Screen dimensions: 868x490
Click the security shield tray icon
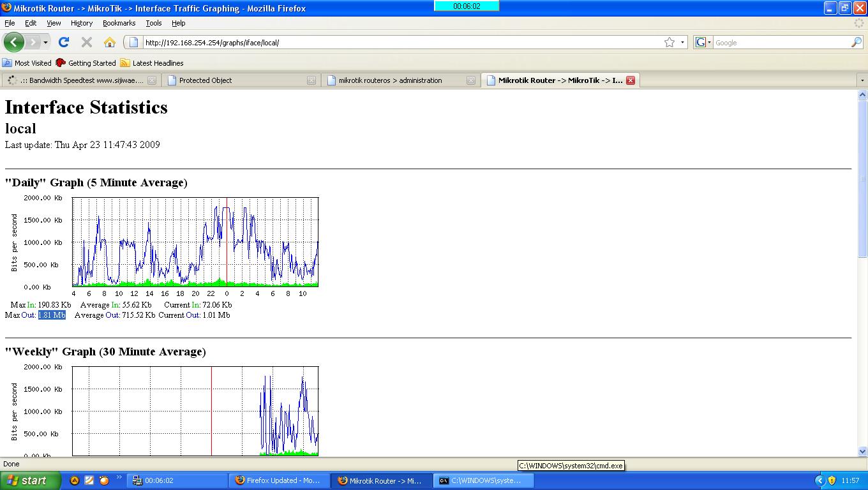[x=832, y=480]
